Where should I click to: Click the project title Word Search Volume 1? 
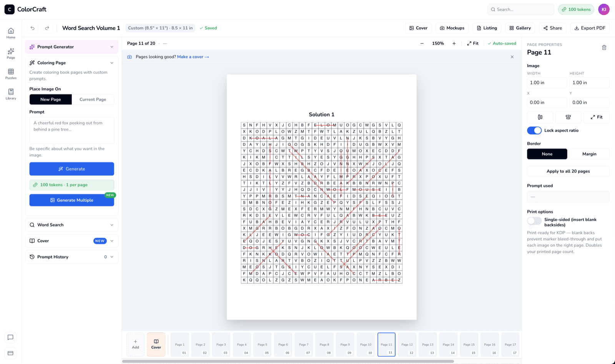point(91,28)
